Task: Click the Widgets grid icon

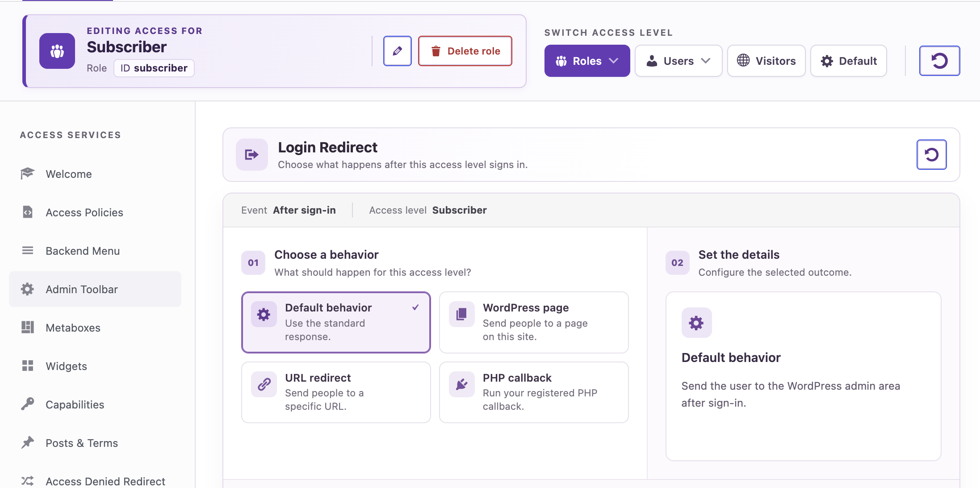Action: 28,366
